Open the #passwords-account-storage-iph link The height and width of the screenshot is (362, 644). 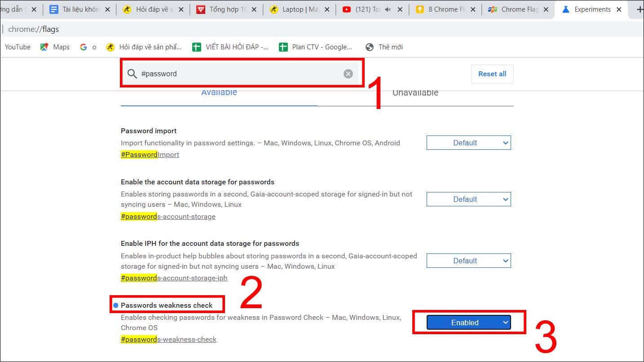[174, 278]
